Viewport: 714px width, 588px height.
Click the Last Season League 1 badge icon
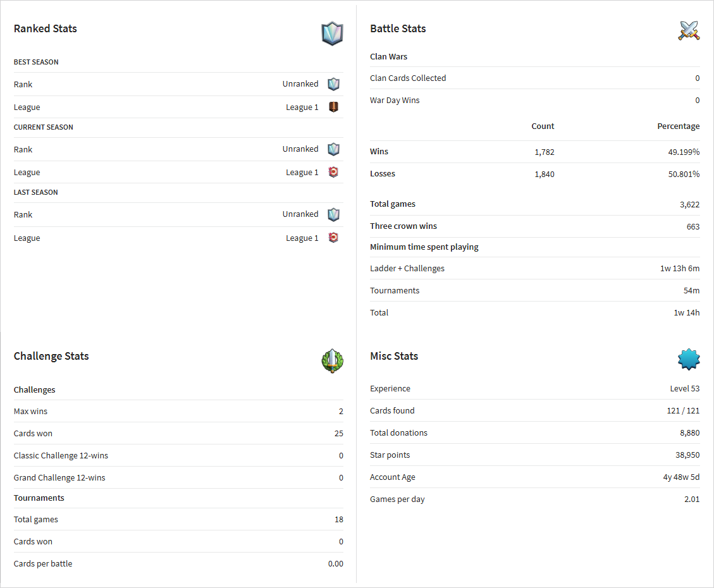coord(333,238)
